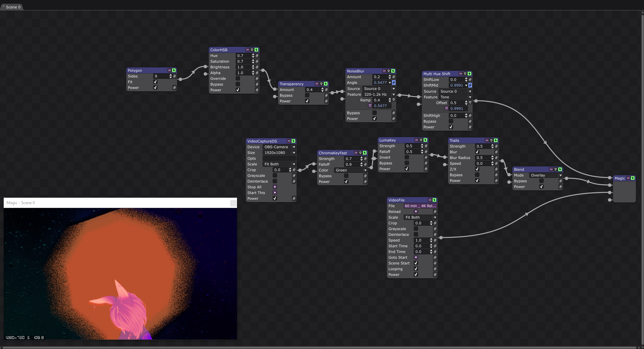Disable Looping in the VideoFile node
The image size is (644, 349).
pos(416,269)
